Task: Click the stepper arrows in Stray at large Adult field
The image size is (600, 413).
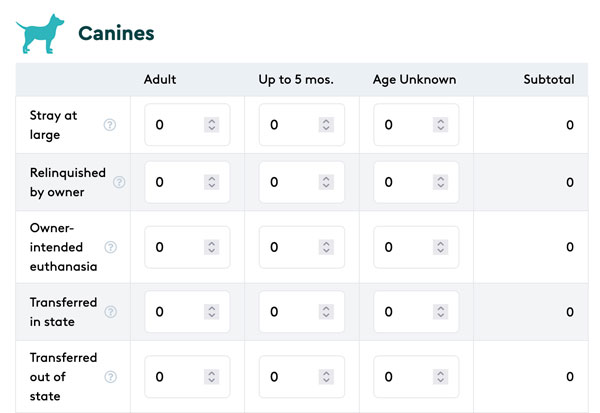Action: (212, 125)
